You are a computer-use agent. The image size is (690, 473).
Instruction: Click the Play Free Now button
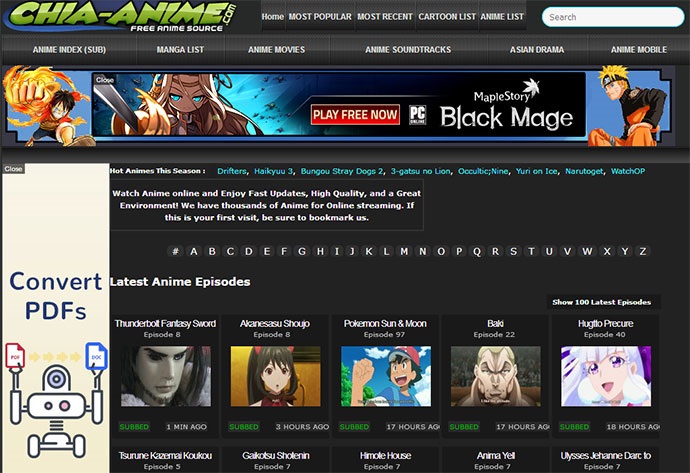tap(355, 115)
